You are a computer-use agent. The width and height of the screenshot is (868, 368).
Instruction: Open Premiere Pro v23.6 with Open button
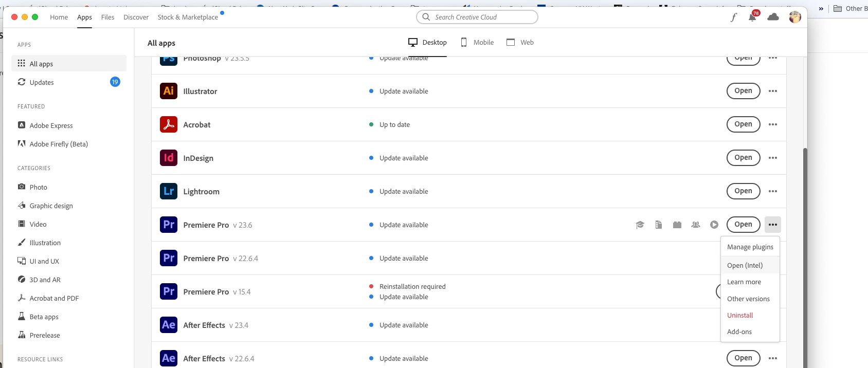pos(743,225)
